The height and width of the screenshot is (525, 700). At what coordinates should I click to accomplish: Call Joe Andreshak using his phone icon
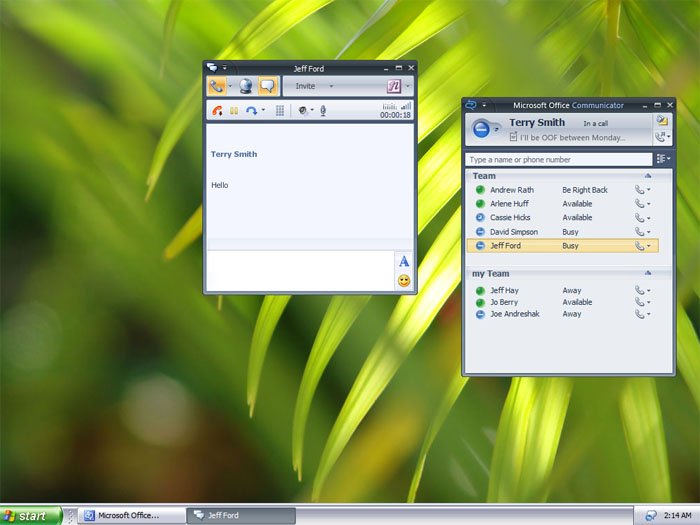[x=640, y=314]
